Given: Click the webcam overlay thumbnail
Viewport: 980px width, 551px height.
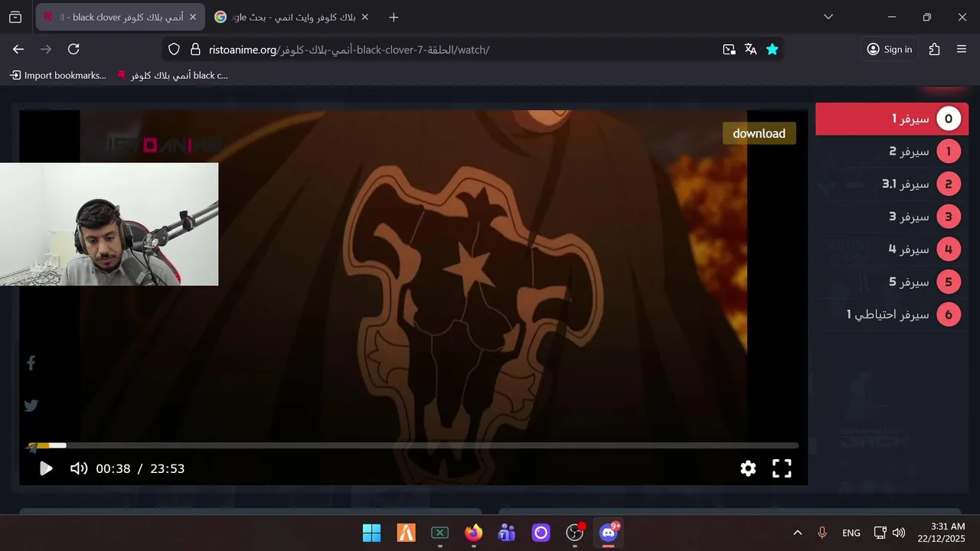Looking at the screenshot, I should (109, 224).
